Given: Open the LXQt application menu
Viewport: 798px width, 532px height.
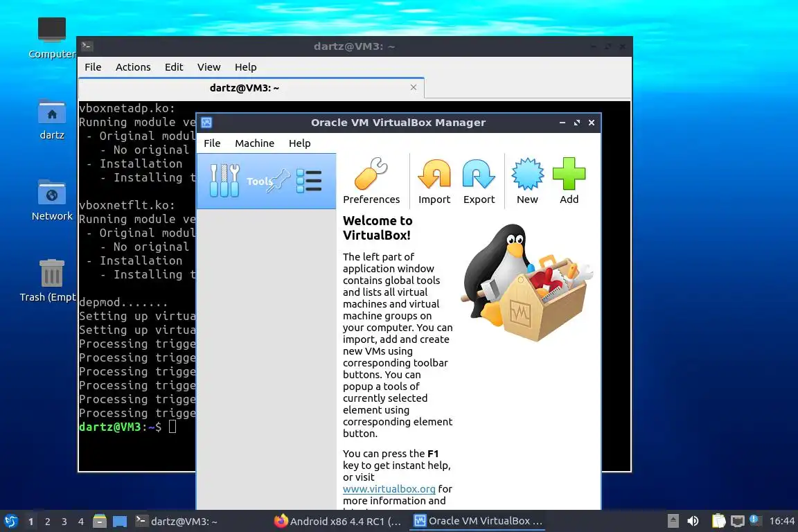Looking at the screenshot, I should click(10, 521).
